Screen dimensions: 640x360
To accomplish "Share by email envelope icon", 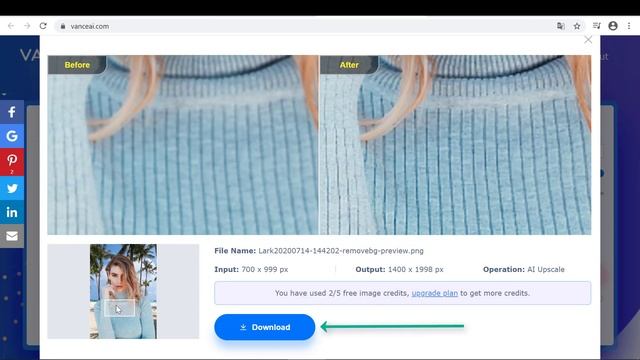I will [x=12, y=236].
